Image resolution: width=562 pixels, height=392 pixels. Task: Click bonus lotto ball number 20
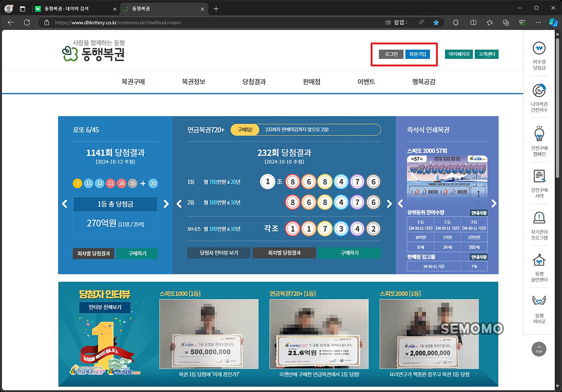coord(153,183)
